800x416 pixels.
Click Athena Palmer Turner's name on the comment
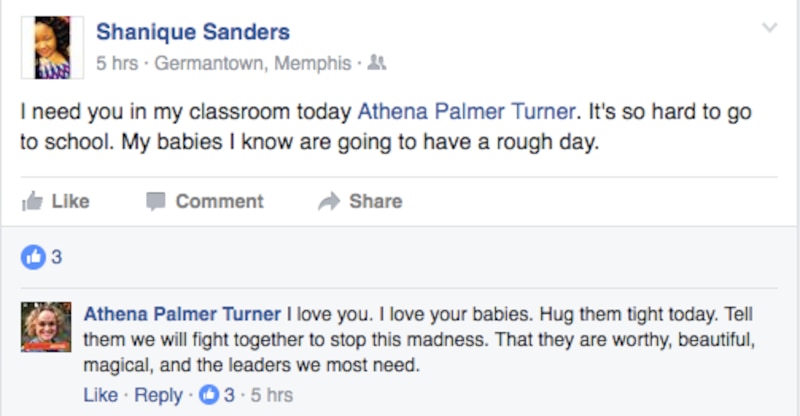click(182, 313)
